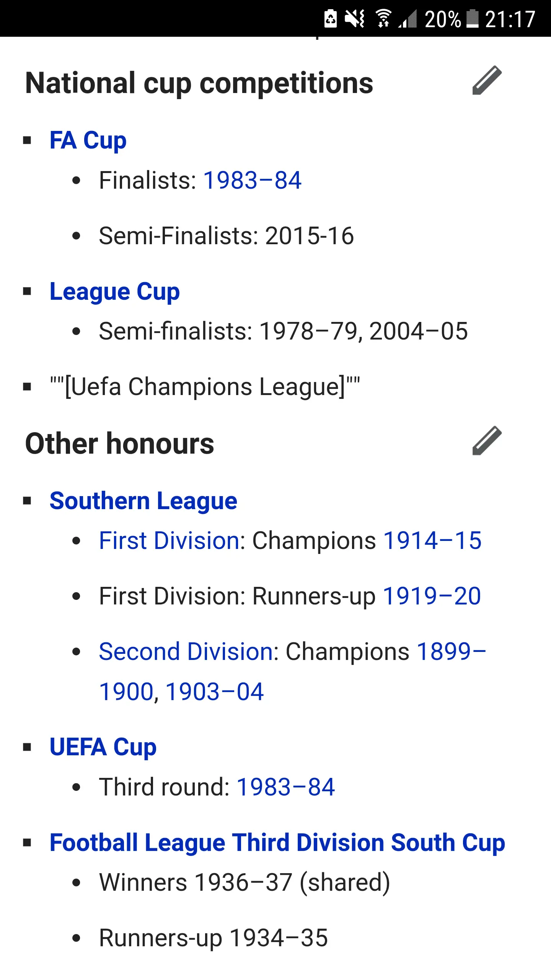Image resolution: width=551 pixels, height=980 pixels.
Task: Open the UEFA Cup link
Action: tap(103, 747)
